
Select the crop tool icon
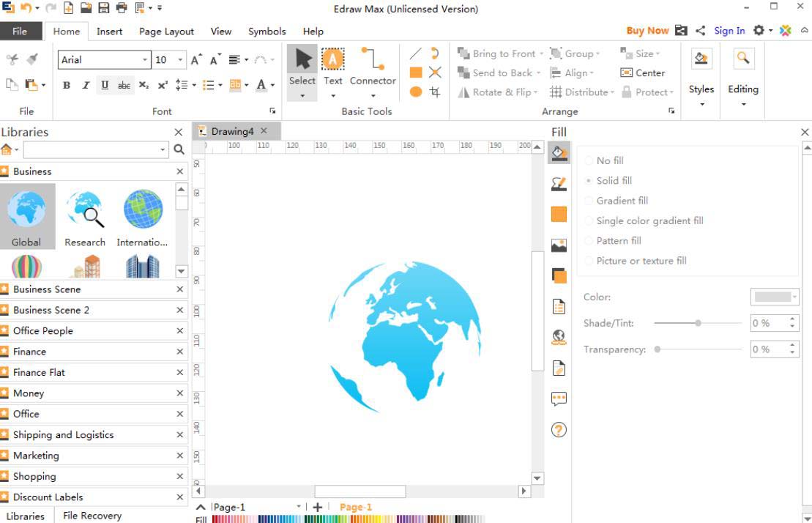coord(435,92)
